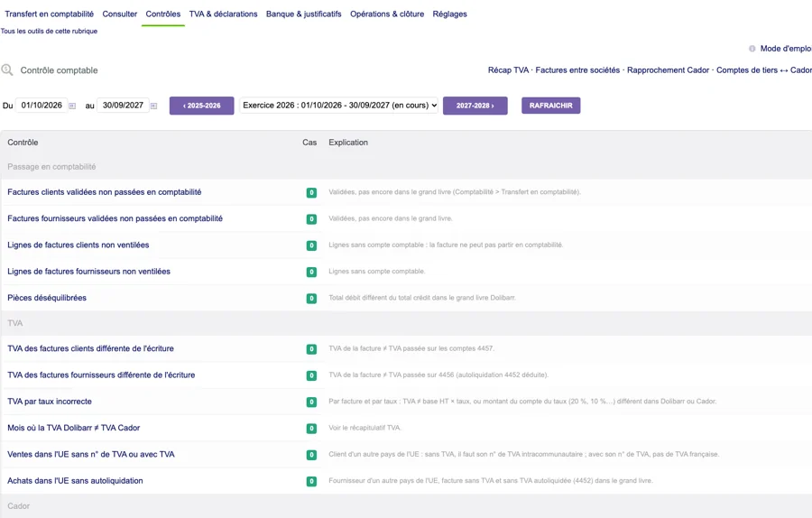Click the 0 badge for Mois où la TVA Dolibarr
The width and height of the screenshot is (812, 518).
click(311, 429)
